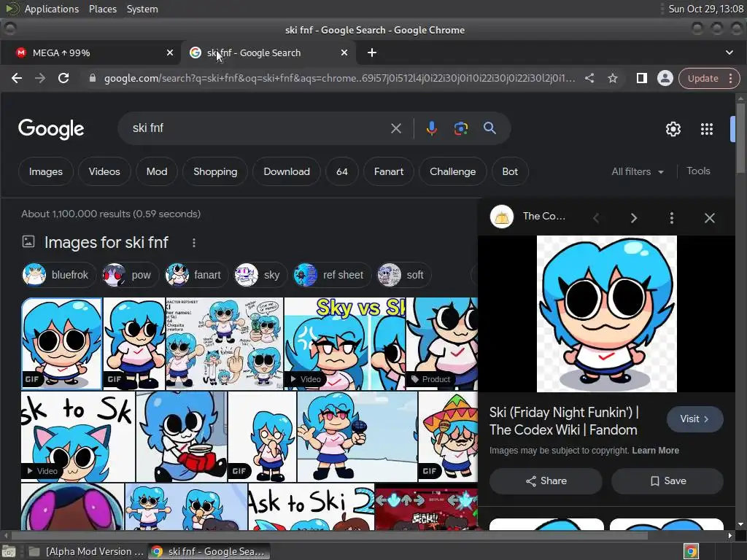Visit The Codex Wiki page
This screenshot has width=747, height=560.
click(x=694, y=419)
